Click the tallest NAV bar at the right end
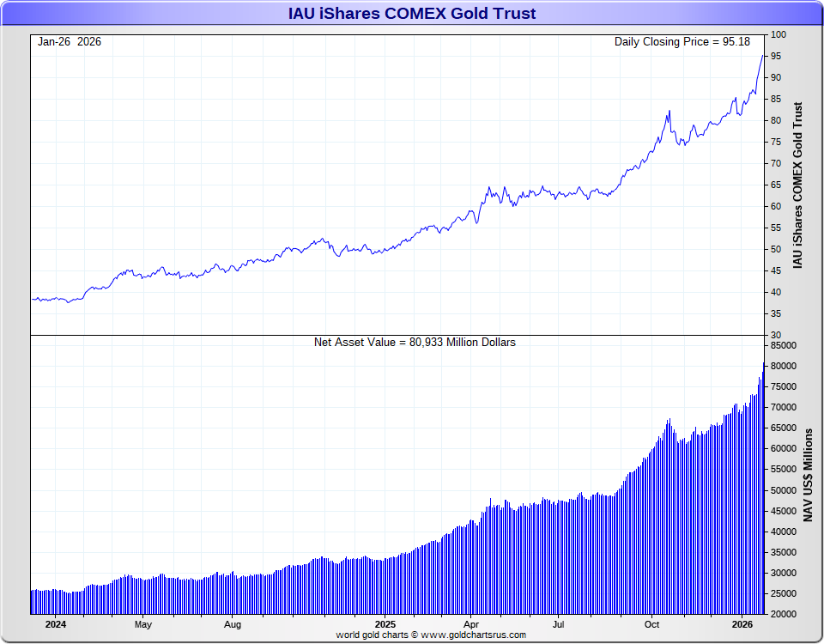Viewport: 824px width, 644px height. [x=764, y=488]
